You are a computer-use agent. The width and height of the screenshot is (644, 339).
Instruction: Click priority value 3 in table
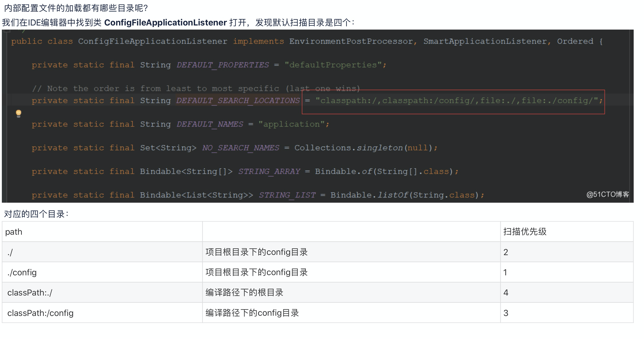506,313
